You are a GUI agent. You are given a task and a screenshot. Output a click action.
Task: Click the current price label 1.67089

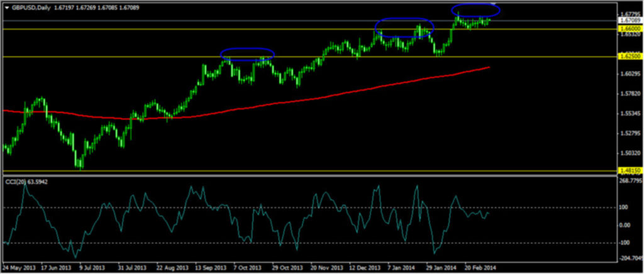click(x=630, y=20)
